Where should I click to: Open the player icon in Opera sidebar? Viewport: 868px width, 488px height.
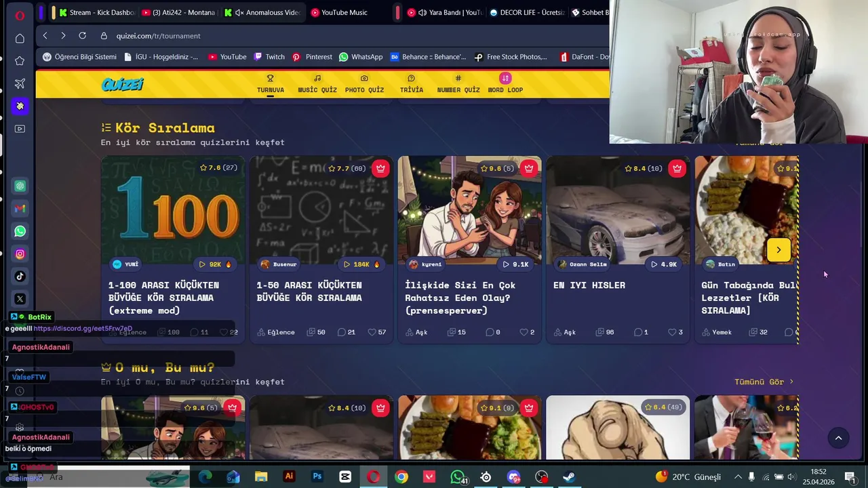[x=20, y=129]
